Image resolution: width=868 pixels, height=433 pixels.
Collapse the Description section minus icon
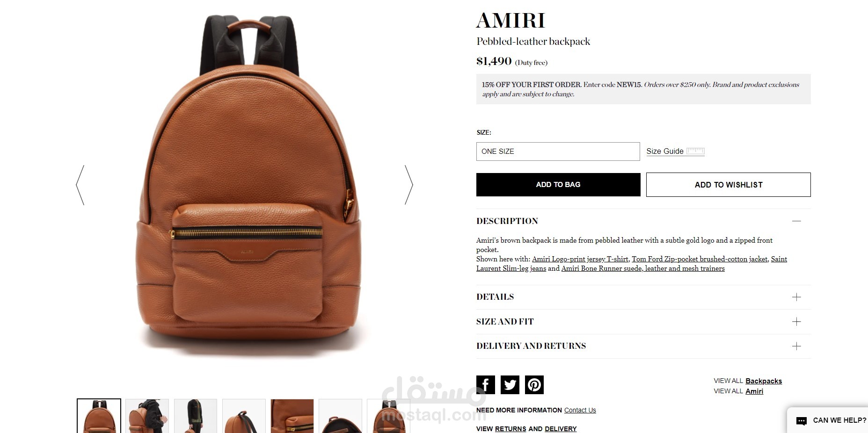796,221
